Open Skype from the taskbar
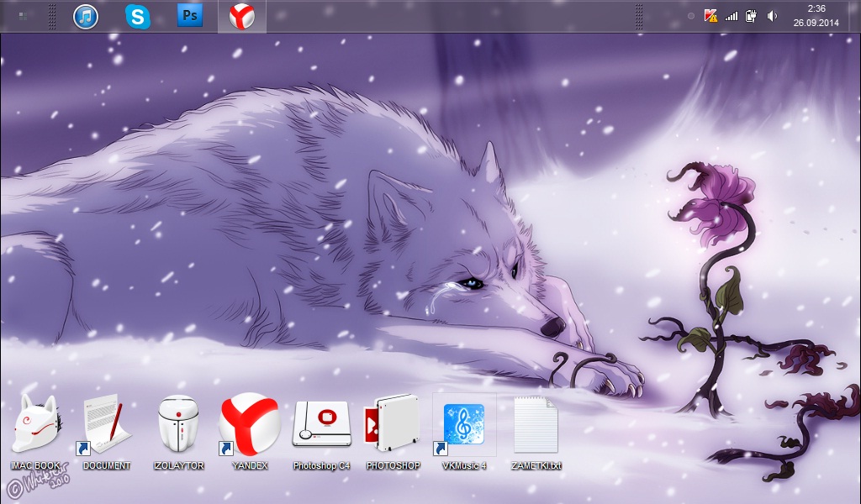Viewport: 861px width, 504px height. tap(137, 17)
